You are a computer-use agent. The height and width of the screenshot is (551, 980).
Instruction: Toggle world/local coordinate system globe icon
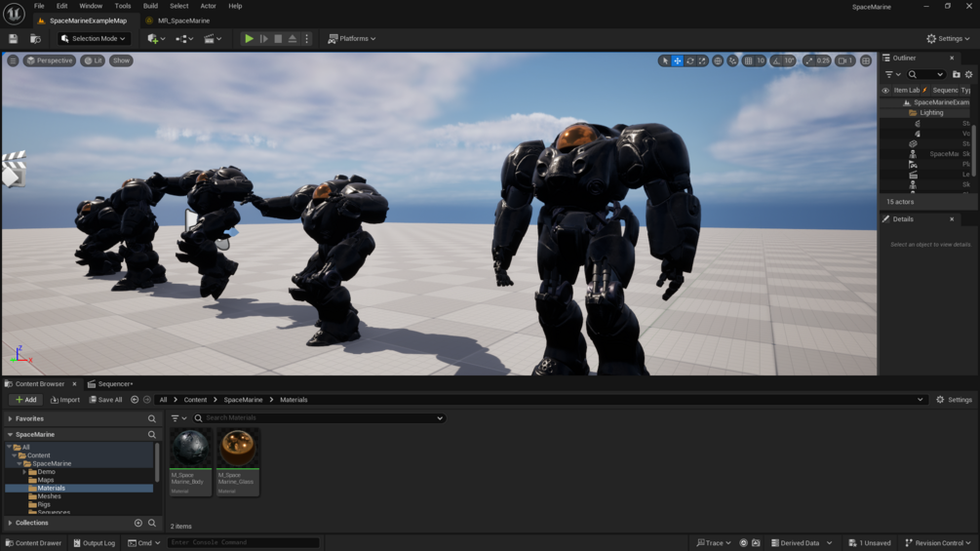coord(718,60)
